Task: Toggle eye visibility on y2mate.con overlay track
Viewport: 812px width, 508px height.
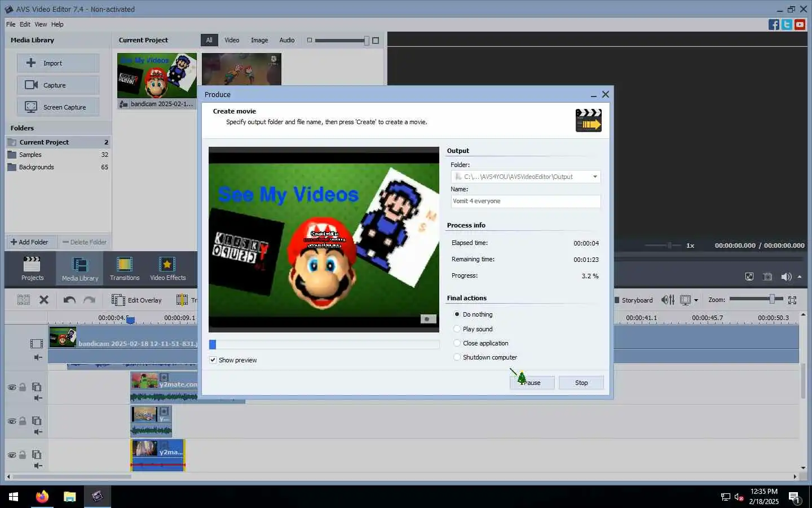Action: (x=12, y=387)
